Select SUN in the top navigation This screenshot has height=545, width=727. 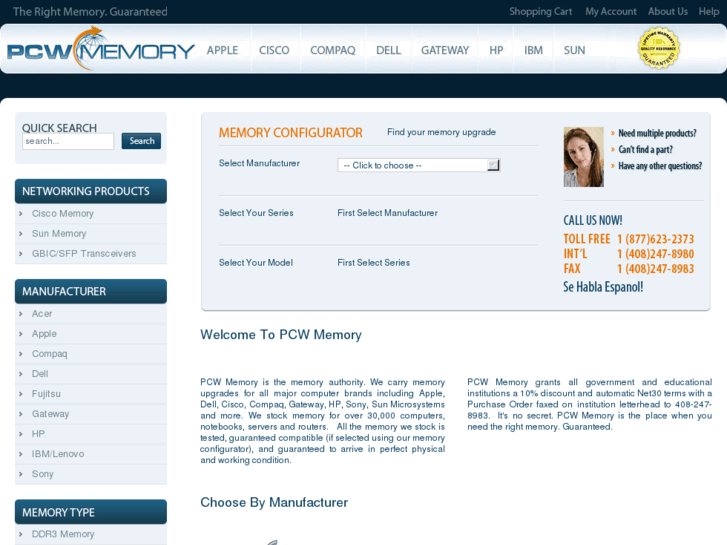point(574,50)
